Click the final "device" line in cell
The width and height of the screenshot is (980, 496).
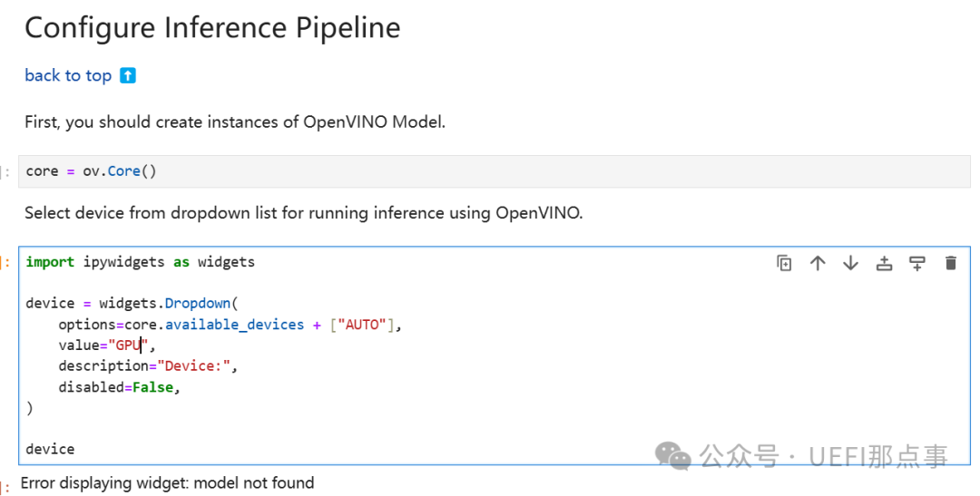point(50,449)
